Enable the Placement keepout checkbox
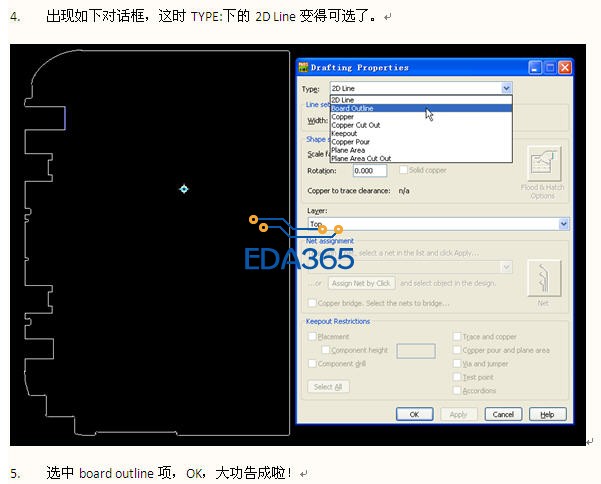Viewport: 601px width, 484px height. click(x=312, y=336)
